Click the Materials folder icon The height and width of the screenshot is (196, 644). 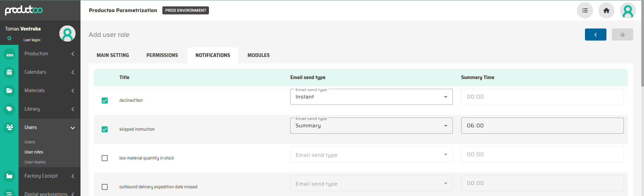click(9, 90)
